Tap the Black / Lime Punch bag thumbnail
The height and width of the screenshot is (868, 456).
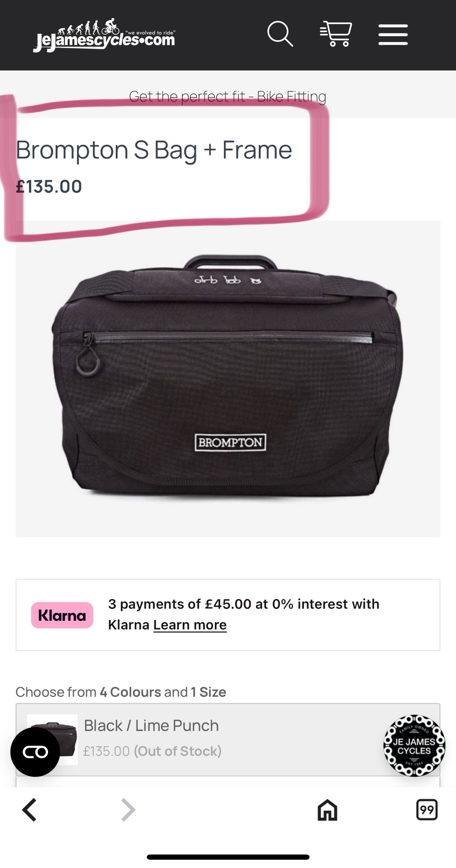point(52,740)
